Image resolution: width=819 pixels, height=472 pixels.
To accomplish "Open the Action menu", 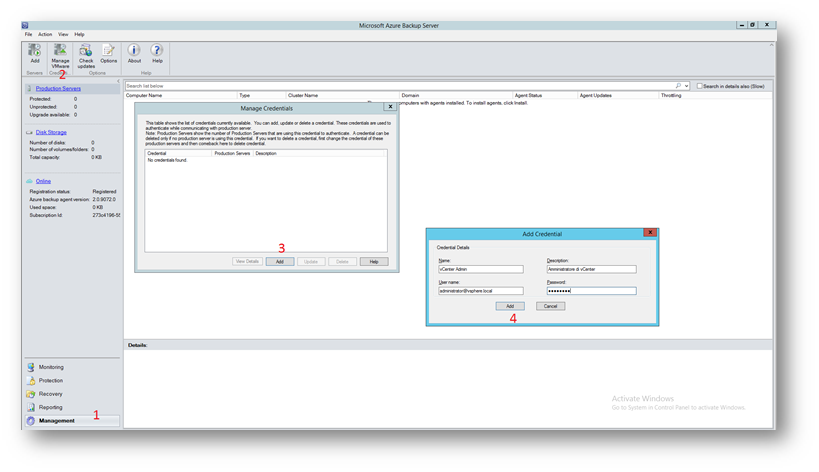I will tap(45, 34).
